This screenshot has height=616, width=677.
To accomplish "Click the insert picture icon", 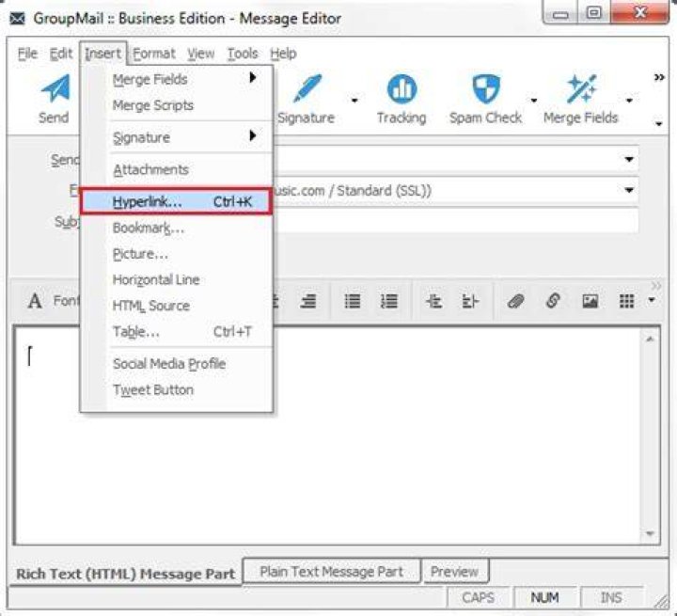I will [590, 301].
